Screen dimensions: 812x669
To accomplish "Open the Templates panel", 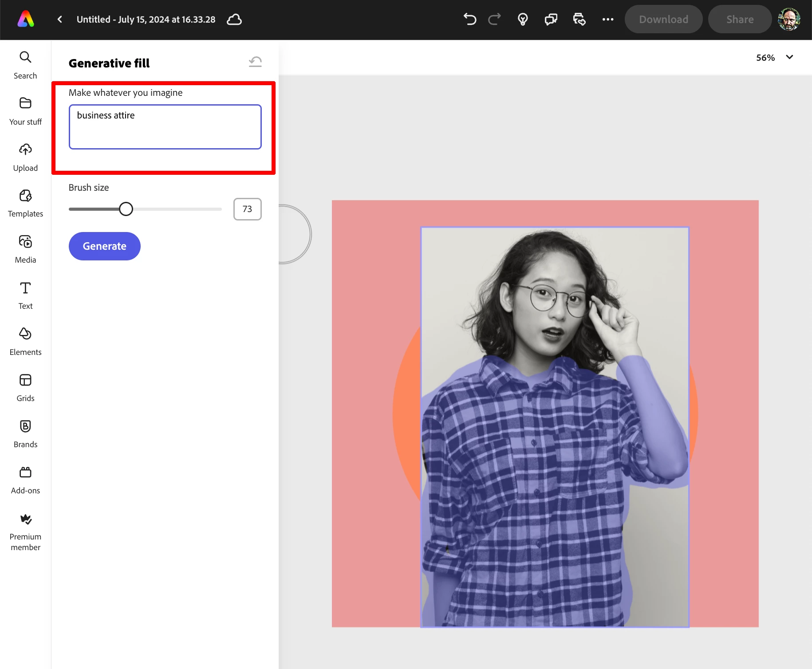I will point(25,204).
